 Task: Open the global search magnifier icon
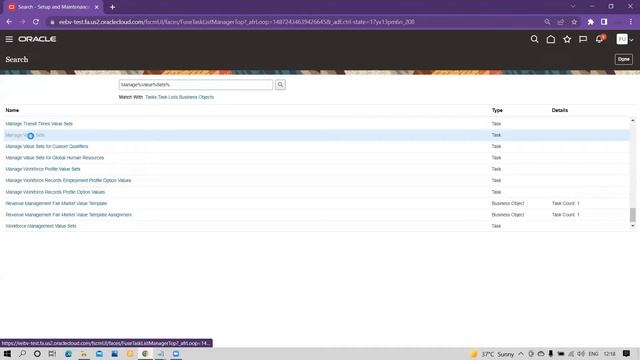coord(534,39)
